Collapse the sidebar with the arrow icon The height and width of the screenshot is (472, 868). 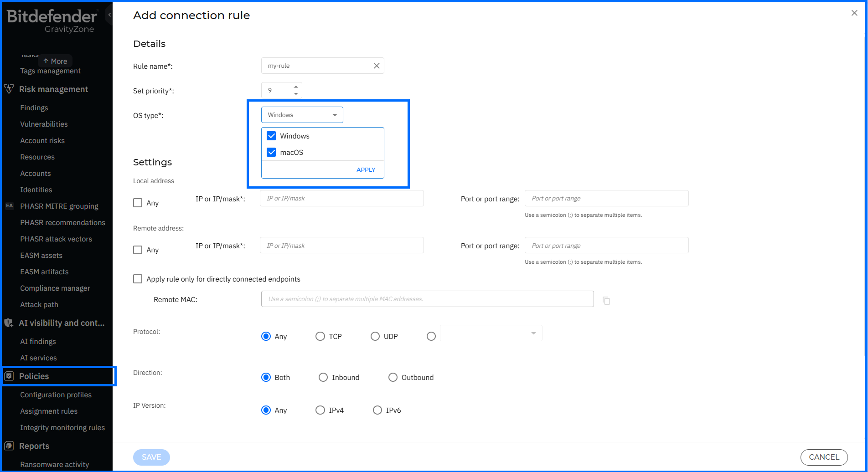tap(109, 15)
